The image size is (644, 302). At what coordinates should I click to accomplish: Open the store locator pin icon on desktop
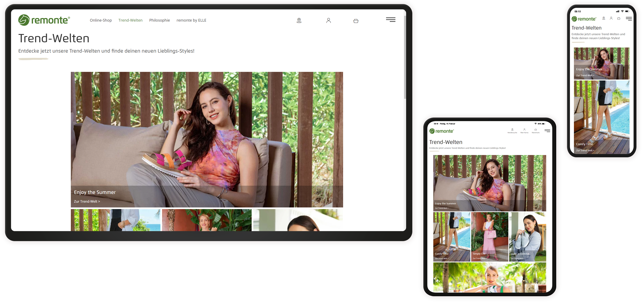click(299, 21)
